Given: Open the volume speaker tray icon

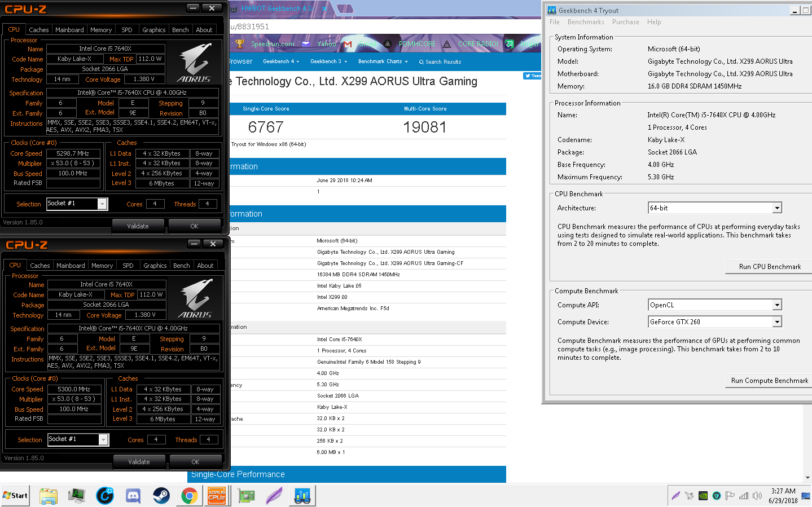Looking at the screenshot, I should click(x=757, y=496).
